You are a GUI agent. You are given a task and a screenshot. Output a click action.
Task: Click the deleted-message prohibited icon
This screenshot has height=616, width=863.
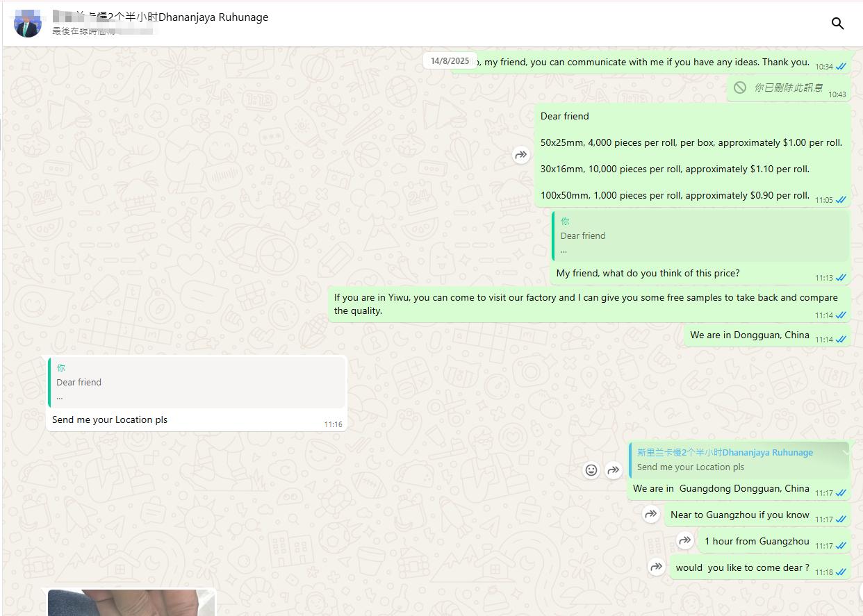[740, 88]
